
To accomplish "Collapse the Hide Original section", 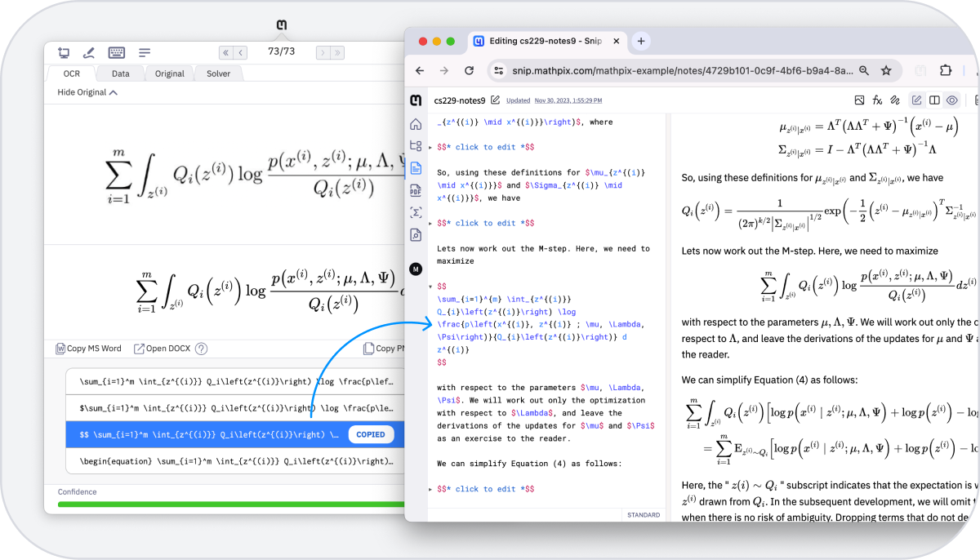I will (x=87, y=92).
